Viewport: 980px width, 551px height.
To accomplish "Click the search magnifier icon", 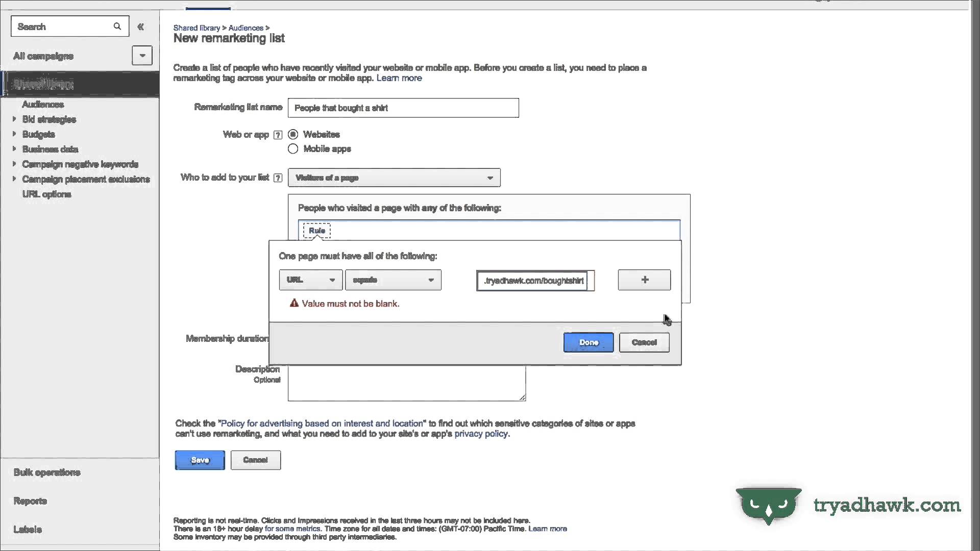I will [117, 26].
